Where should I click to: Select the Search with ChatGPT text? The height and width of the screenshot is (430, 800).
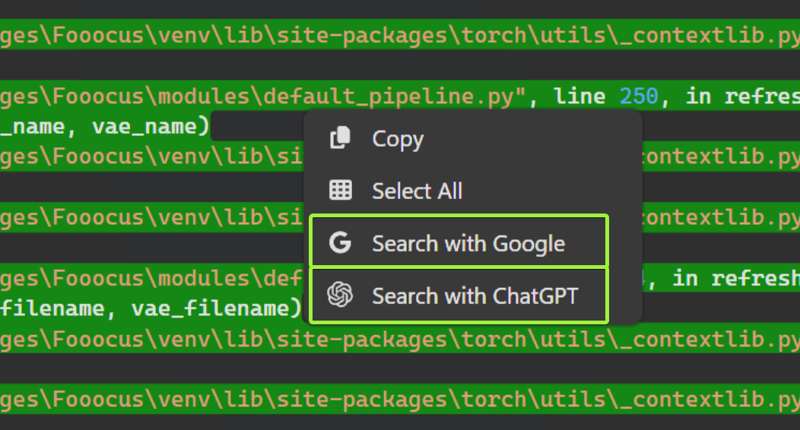click(475, 295)
